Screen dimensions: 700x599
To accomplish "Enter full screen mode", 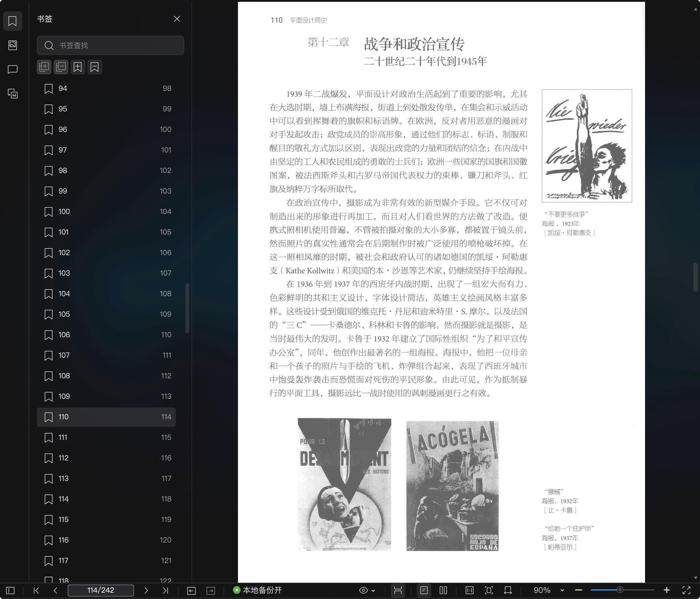I will point(686,590).
